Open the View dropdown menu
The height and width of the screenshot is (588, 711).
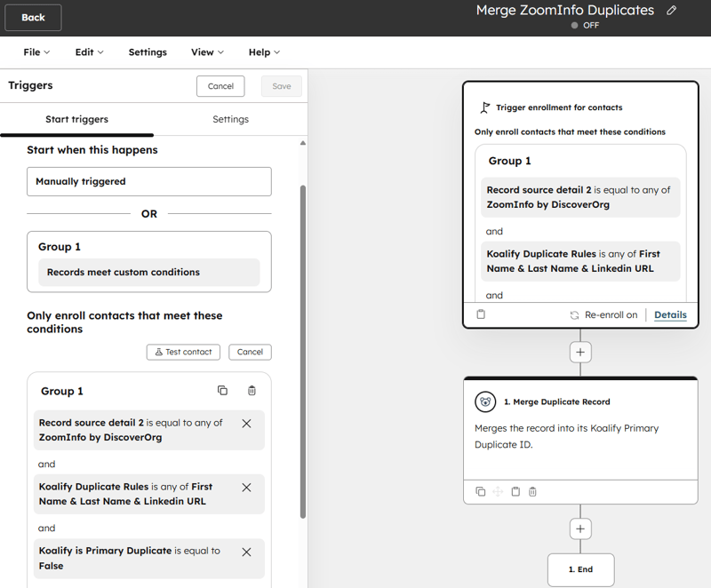pyautogui.click(x=205, y=52)
